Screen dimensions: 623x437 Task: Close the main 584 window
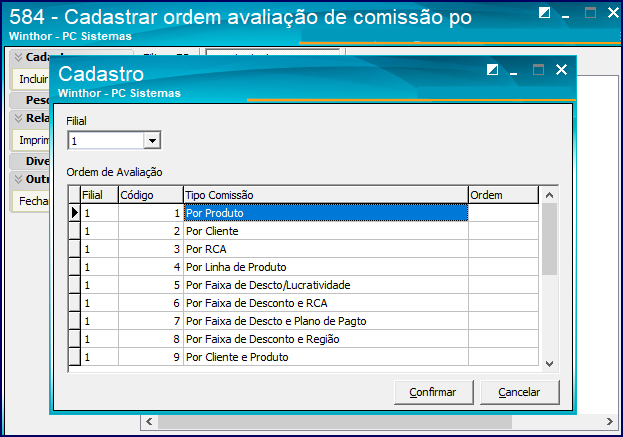614,13
